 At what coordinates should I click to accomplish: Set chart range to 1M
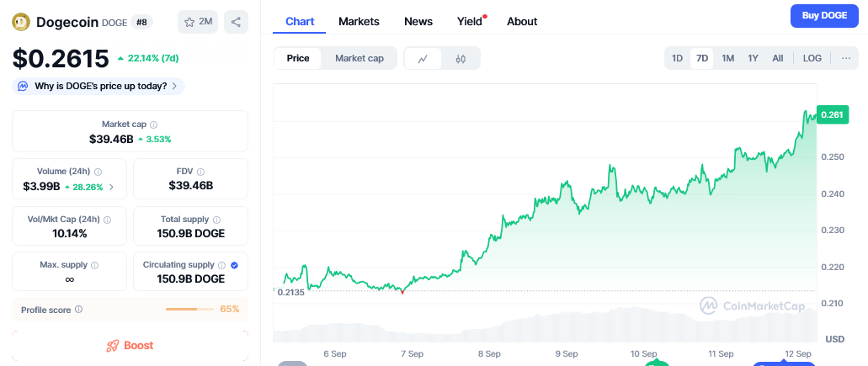point(728,58)
